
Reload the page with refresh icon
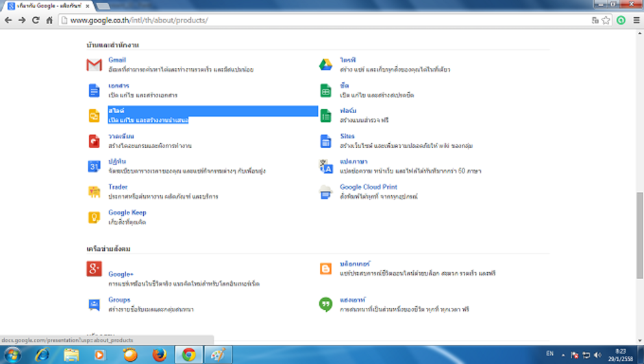pos(36,20)
